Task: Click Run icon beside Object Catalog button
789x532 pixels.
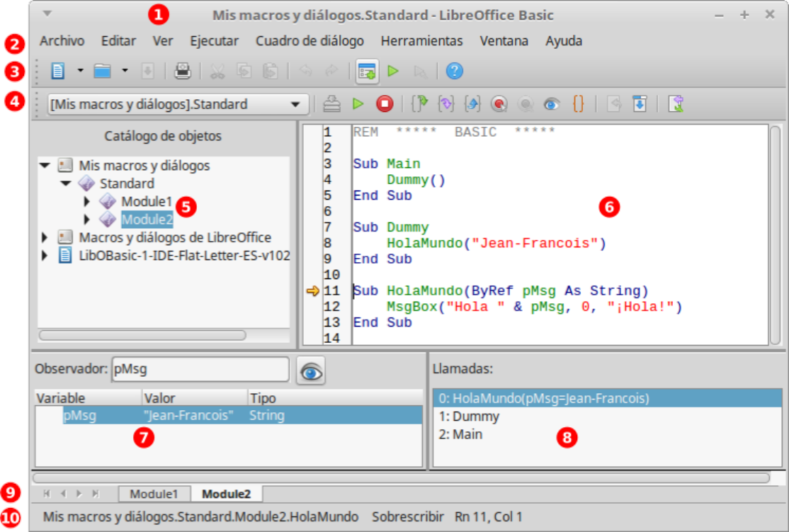Action: [x=393, y=71]
